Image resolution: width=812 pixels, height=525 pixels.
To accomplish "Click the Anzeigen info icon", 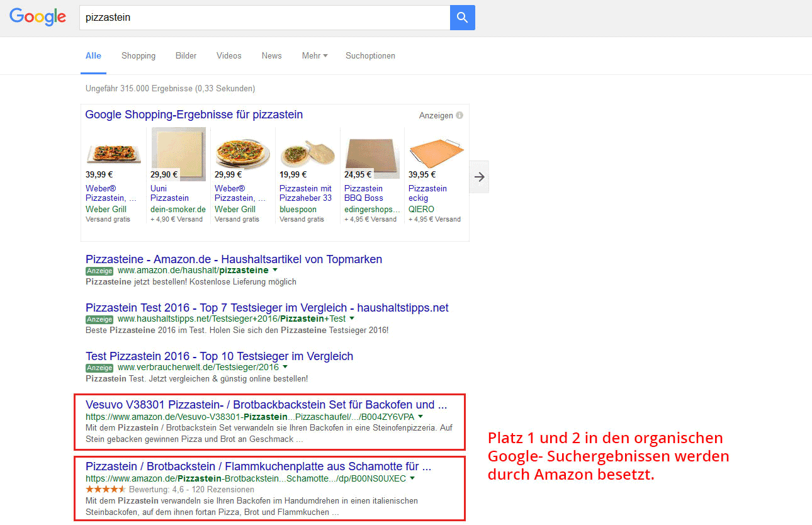I will [460, 115].
